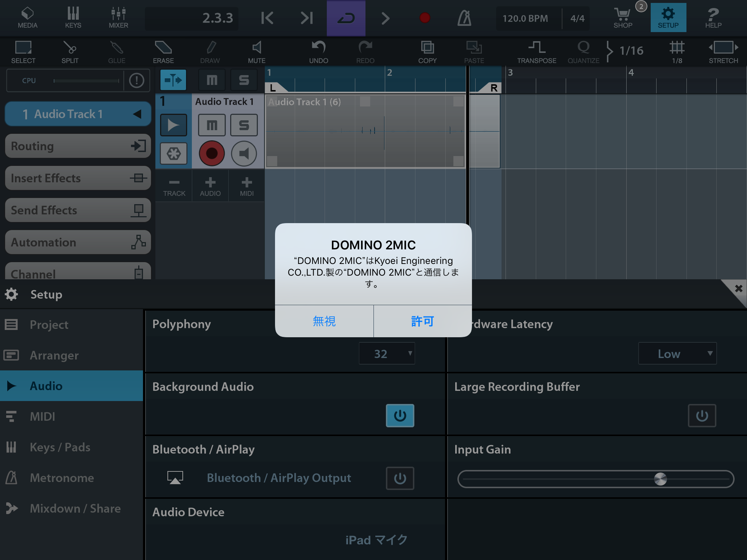Select the Audio setup tab
This screenshot has height=560, width=747.
pyautogui.click(x=71, y=386)
